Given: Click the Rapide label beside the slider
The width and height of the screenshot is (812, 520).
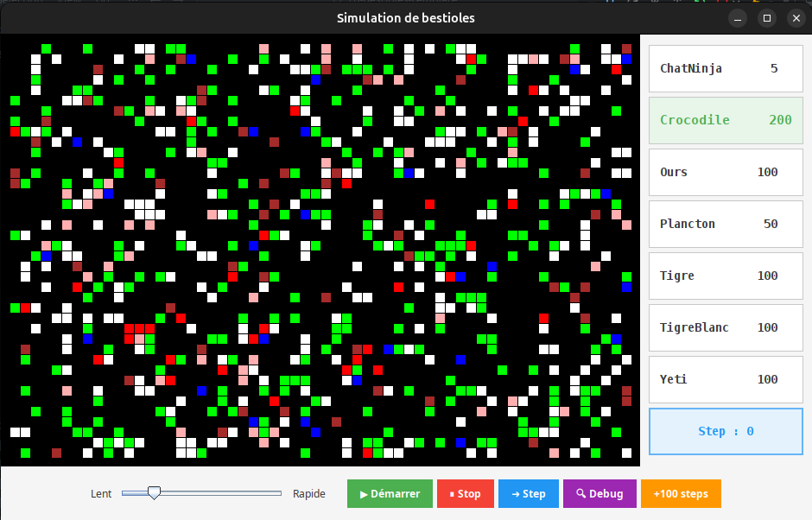Looking at the screenshot, I should click(x=309, y=494).
